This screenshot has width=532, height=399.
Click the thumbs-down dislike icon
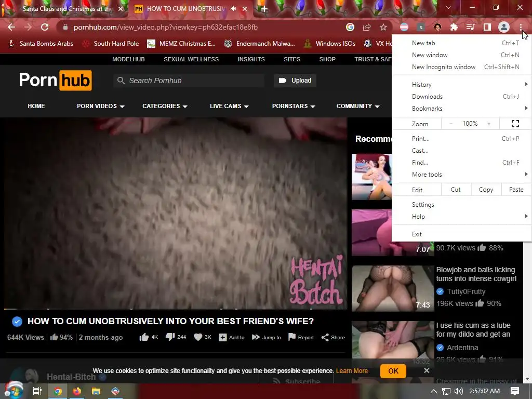point(170,337)
